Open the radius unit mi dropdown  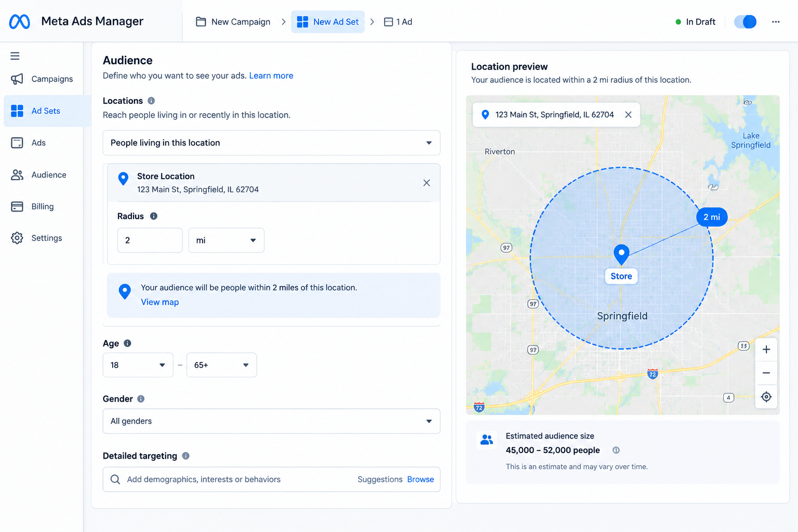coord(227,241)
